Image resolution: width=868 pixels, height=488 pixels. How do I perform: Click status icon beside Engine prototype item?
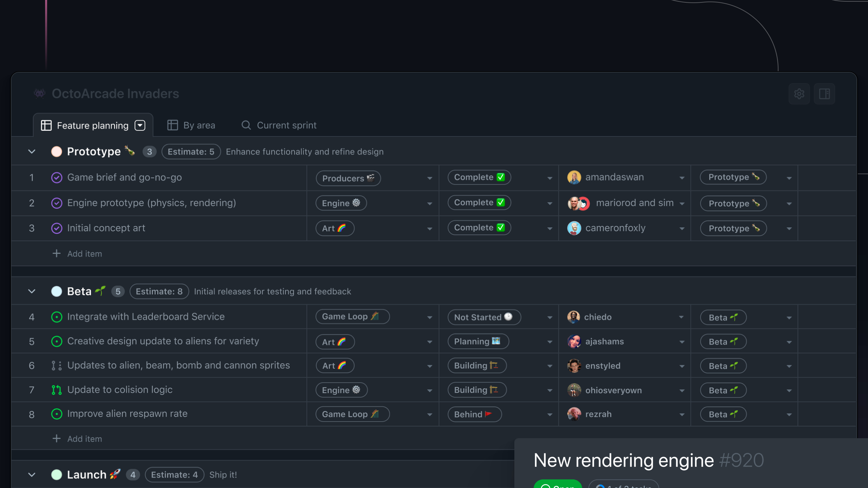pos(57,203)
